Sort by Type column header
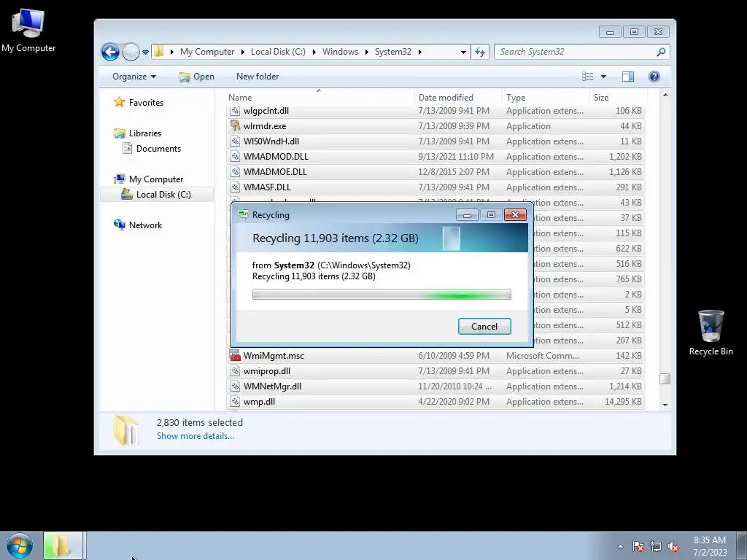This screenshot has width=747, height=560. [x=545, y=97]
